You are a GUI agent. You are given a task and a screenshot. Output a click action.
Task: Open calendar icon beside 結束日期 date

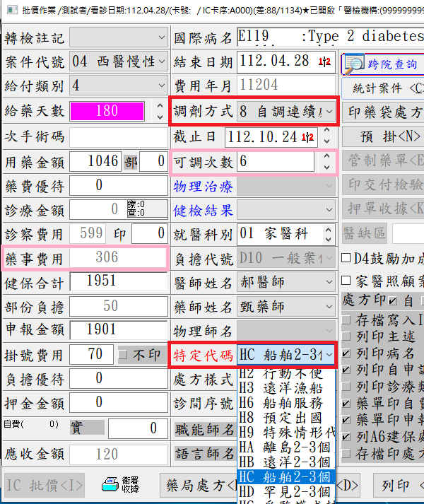(x=326, y=61)
